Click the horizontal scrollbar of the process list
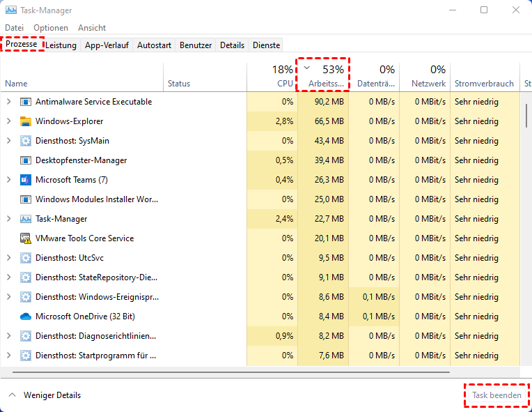The image size is (532, 412). (x=230, y=372)
